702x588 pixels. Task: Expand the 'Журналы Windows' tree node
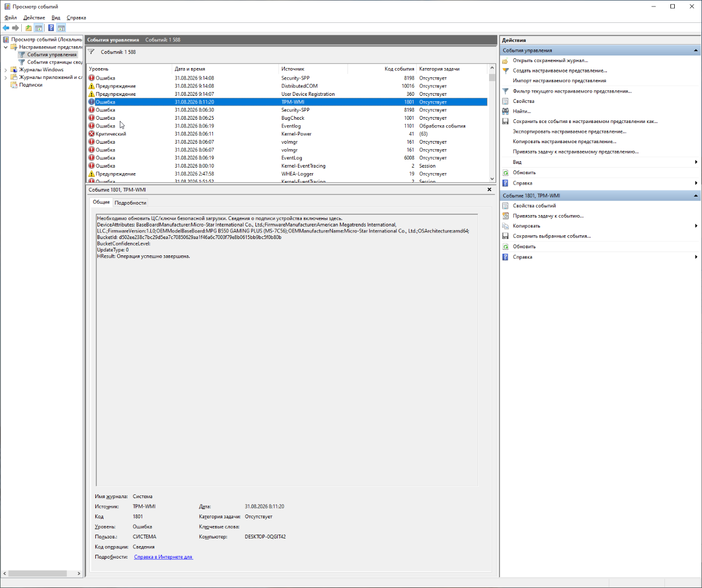click(x=6, y=70)
